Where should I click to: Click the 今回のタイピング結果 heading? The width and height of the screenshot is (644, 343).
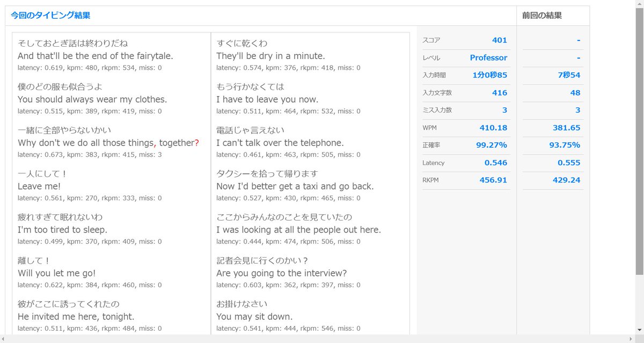[x=50, y=16]
